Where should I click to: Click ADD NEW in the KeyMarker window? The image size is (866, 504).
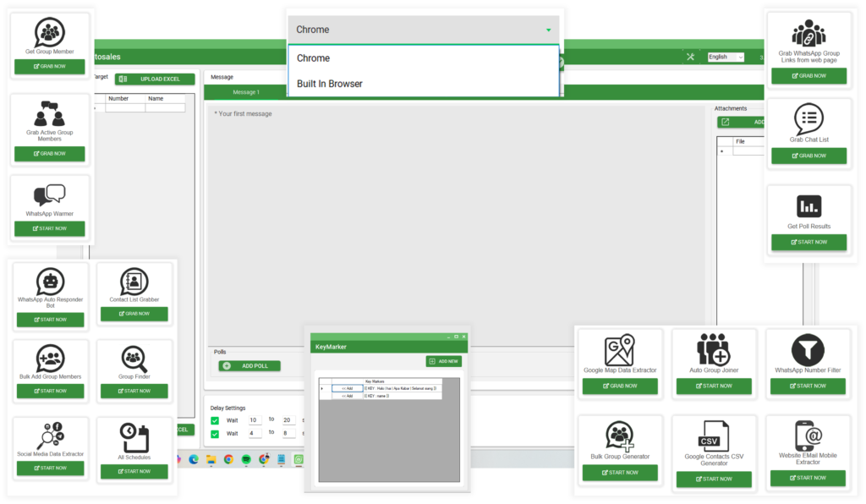[x=443, y=361]
